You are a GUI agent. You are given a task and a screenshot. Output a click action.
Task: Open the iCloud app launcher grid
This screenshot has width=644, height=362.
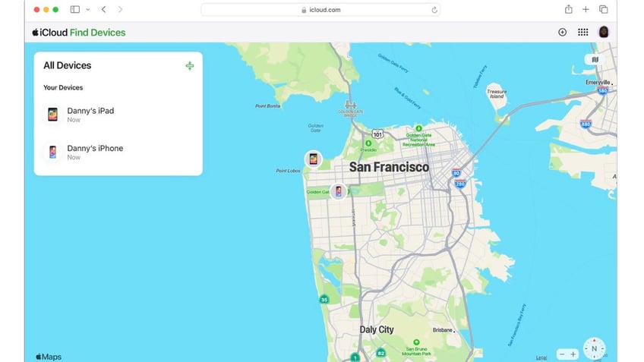[x=582, y=32]
